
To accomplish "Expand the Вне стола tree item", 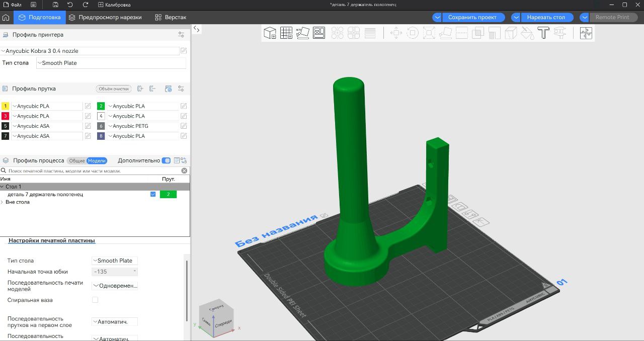I will (x=2, y=202).
